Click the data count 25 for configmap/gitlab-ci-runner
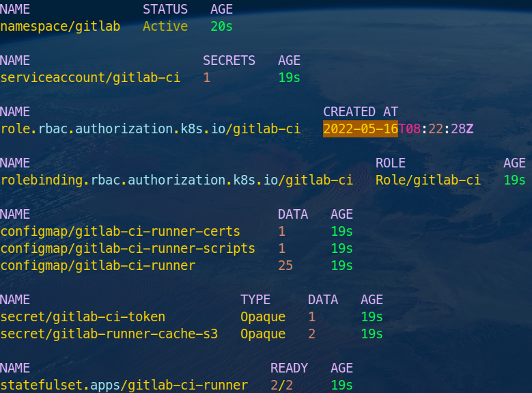The image size is (532, 393). tap(285, 266)
